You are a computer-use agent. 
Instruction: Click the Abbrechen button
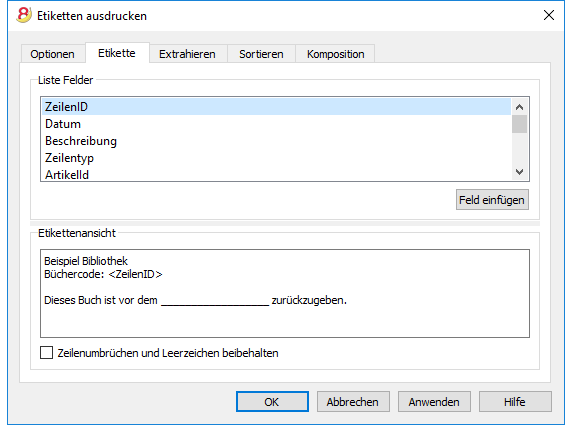click(353, 402)
